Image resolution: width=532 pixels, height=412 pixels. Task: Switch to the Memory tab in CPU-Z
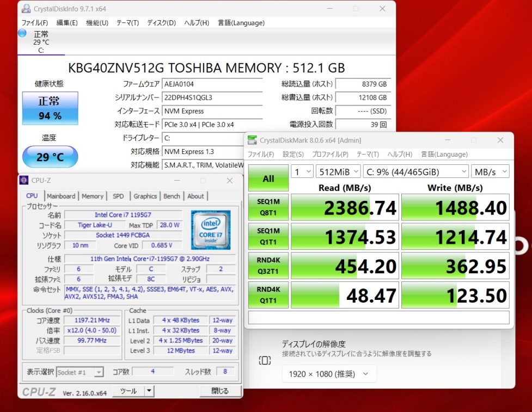(92, 196)
